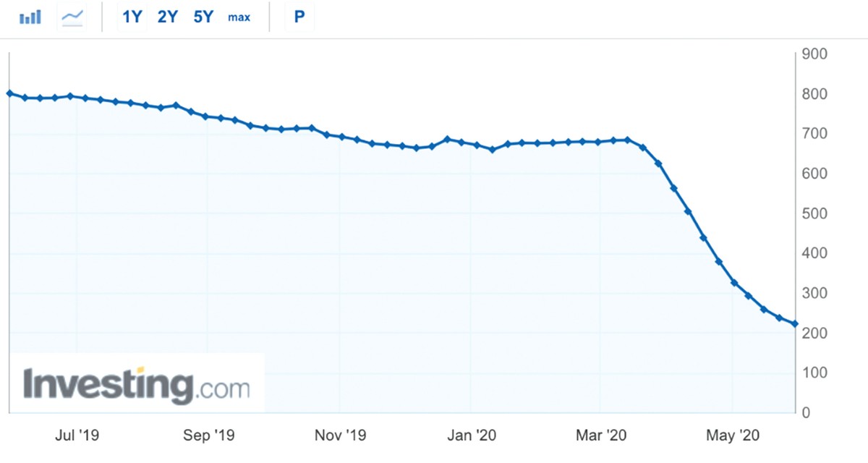Click the last data point on the line

pyautogui.click(x=794, y=324)
